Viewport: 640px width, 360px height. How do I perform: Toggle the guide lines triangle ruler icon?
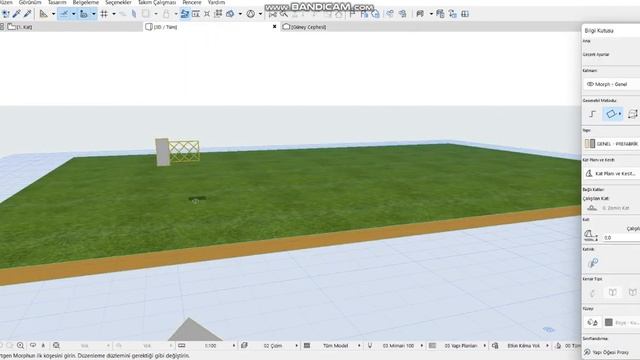coord(43,14)
